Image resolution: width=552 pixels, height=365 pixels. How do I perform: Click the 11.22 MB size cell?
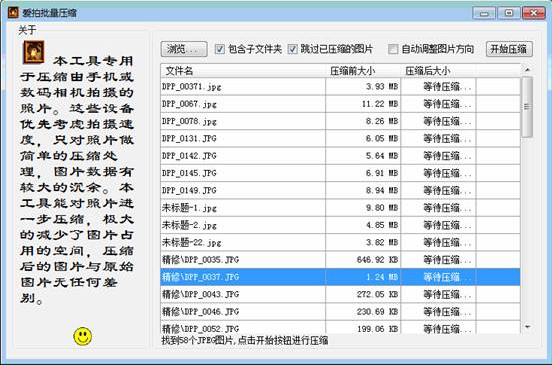(363, 104)
